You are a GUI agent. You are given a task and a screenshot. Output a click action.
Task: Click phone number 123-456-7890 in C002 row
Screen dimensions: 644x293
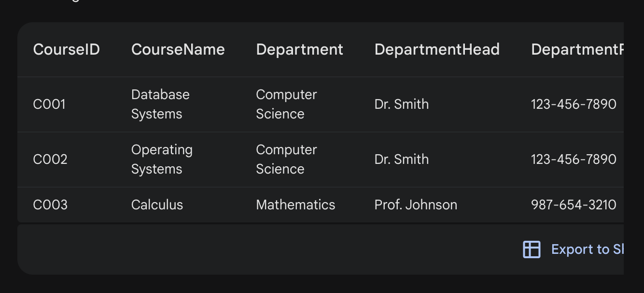574,160
